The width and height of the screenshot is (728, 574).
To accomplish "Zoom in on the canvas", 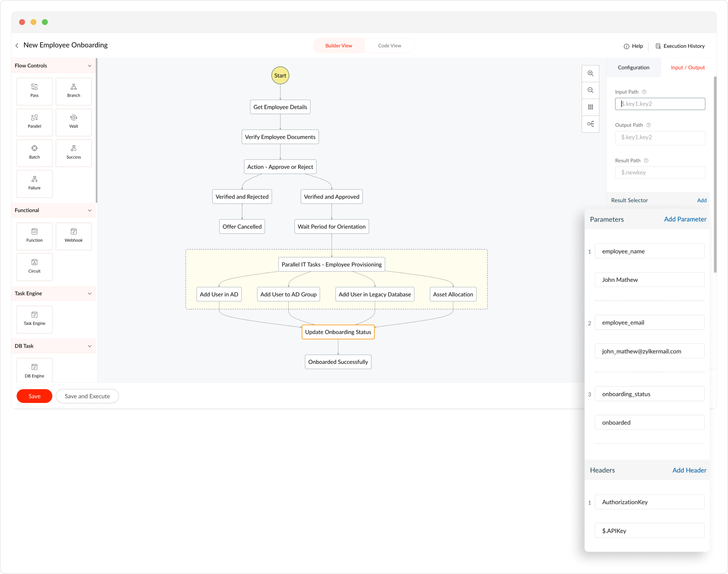I will coord(590,73).
